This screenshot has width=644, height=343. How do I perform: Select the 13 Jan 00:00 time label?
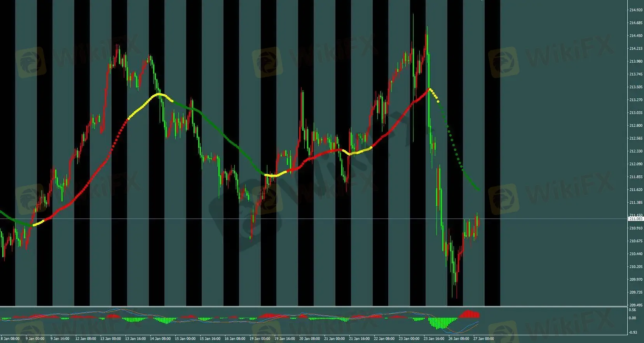(x=110, y=339)
